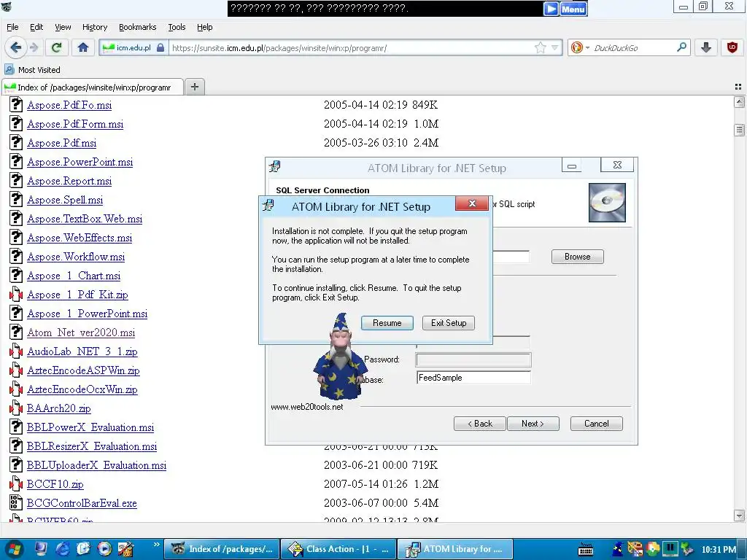Image resolution: width=747 pixels, height=560 pixels.
Task: Click the page scrollbar thumb
Action: pos(740,130)
